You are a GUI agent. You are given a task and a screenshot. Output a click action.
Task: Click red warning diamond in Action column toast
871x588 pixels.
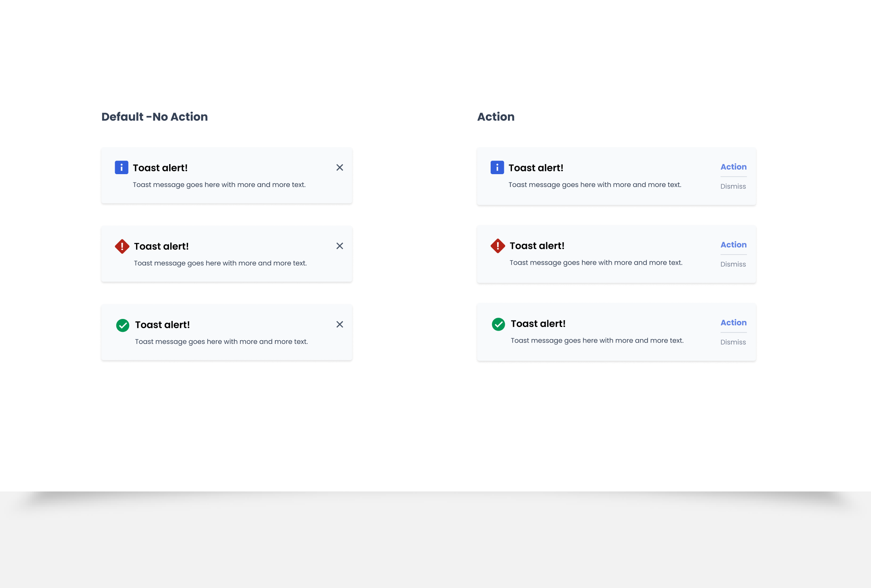[x=497, y=246]
